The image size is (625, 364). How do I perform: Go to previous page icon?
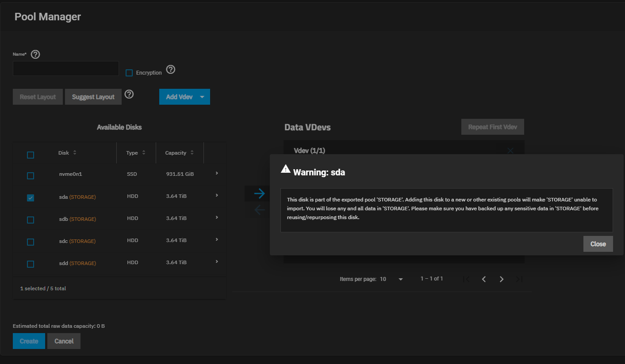point(484,279)
